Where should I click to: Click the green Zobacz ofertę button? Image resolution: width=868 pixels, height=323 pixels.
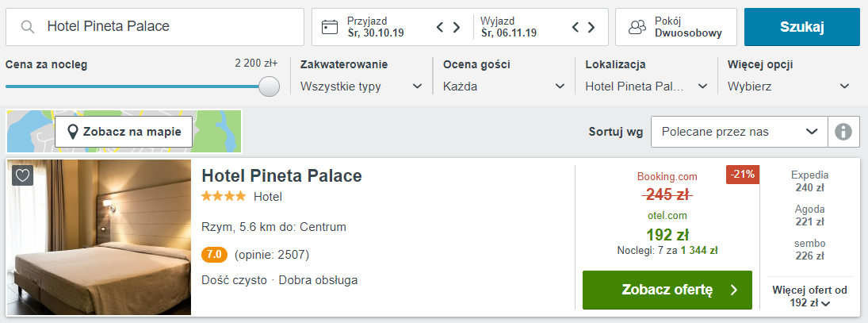[667, 290]
